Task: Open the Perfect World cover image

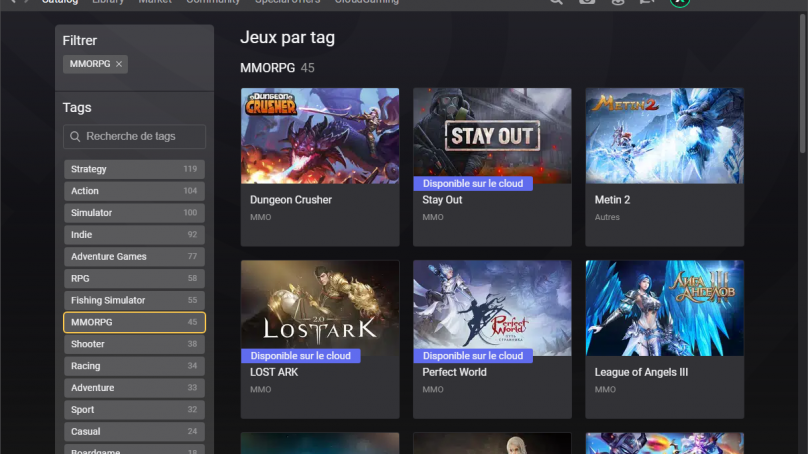Action: pos(492,308)
